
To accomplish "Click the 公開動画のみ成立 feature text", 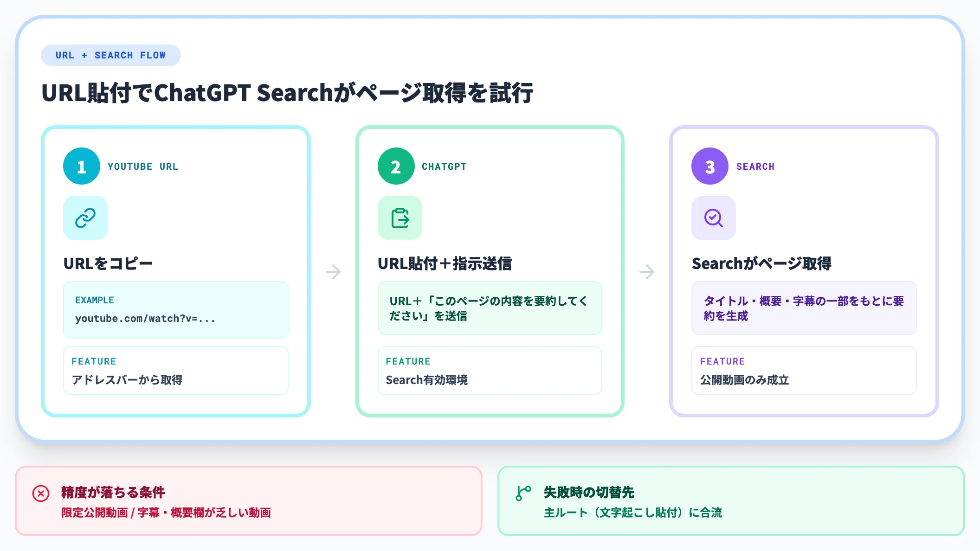I will pyautogui.click(x=744, y=380).
